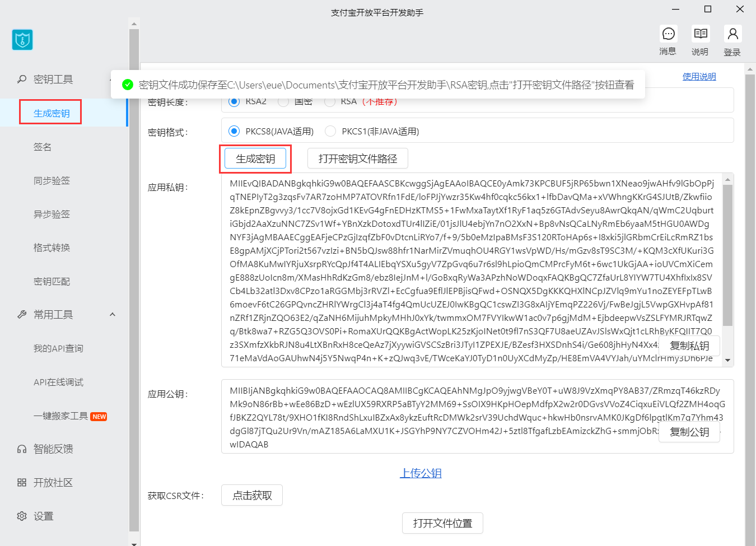Image resolution: width=756 pixels, height=546 pixels.
Task: Open 我的API查询 menu item
Action: pos(58,348)
